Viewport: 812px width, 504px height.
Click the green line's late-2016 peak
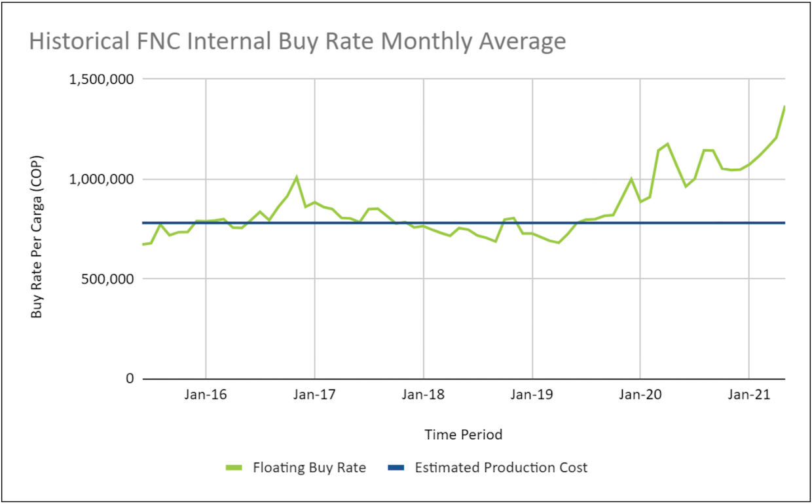297,177
